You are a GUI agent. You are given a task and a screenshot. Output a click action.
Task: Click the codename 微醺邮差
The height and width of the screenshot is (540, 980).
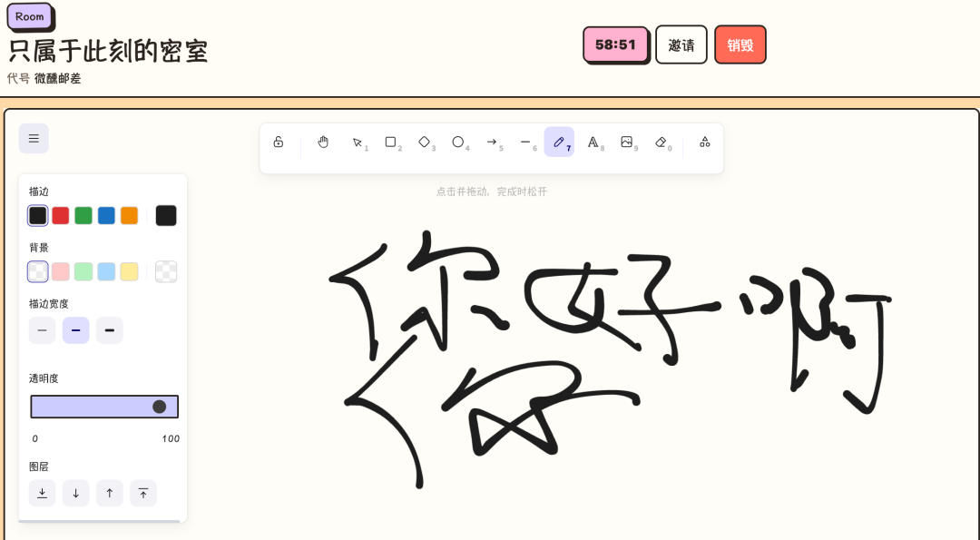click(x=57, y=78)
